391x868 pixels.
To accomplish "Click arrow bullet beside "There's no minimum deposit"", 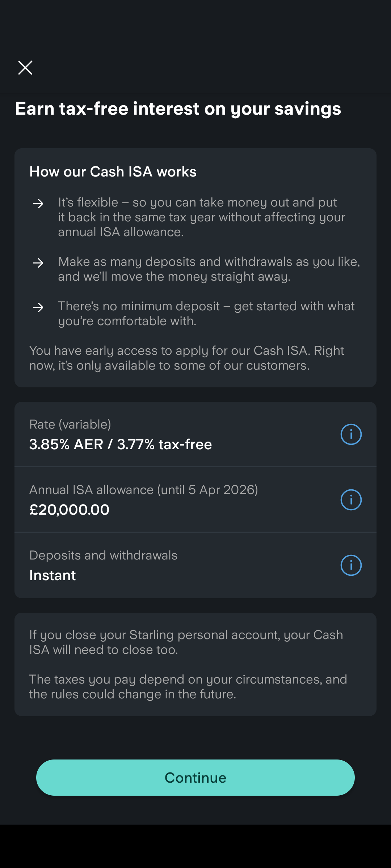I will coord(38,307).
